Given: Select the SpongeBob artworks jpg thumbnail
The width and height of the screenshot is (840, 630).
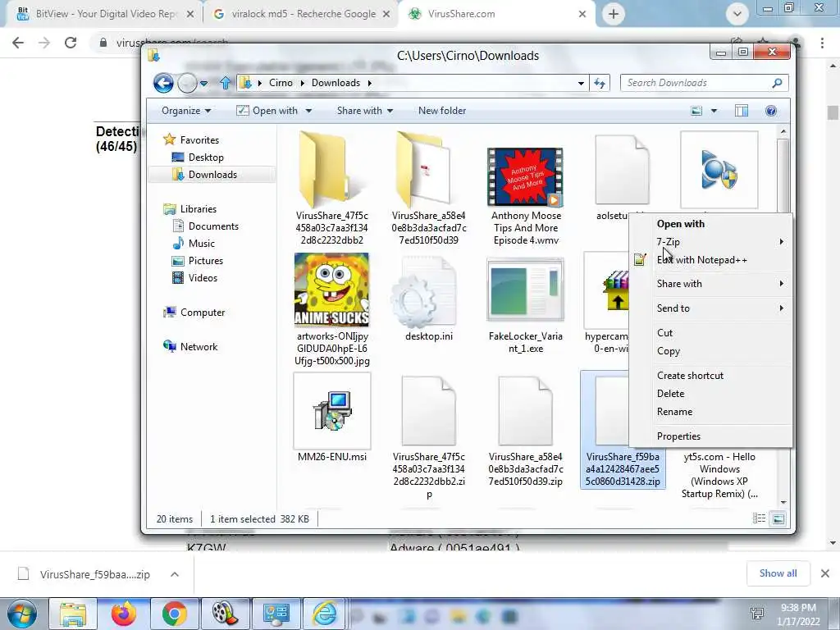Looking at the screenshot, I should (331, 290).
